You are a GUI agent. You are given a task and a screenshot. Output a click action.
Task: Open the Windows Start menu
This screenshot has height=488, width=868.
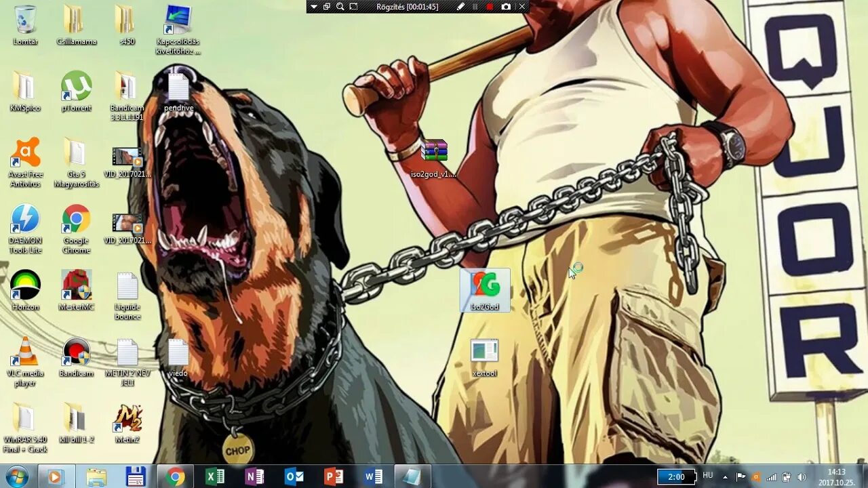point(18,476)
